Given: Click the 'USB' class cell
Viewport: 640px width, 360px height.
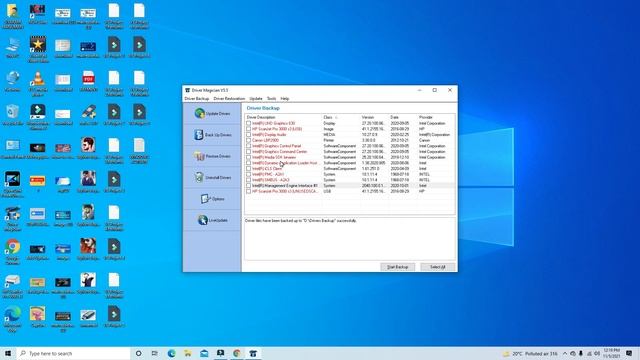Looking at the screenshot, I should [327, 191].
